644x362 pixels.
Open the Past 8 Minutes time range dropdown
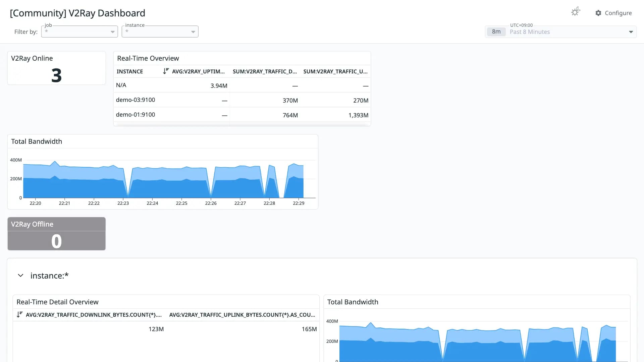pyautogui.click(x=561, y=32)
